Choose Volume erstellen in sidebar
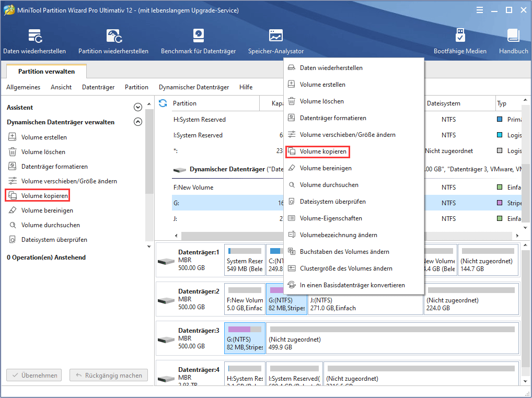Viewport: 532px width, 398px height. pyautogui.click(x=44, y=137)
